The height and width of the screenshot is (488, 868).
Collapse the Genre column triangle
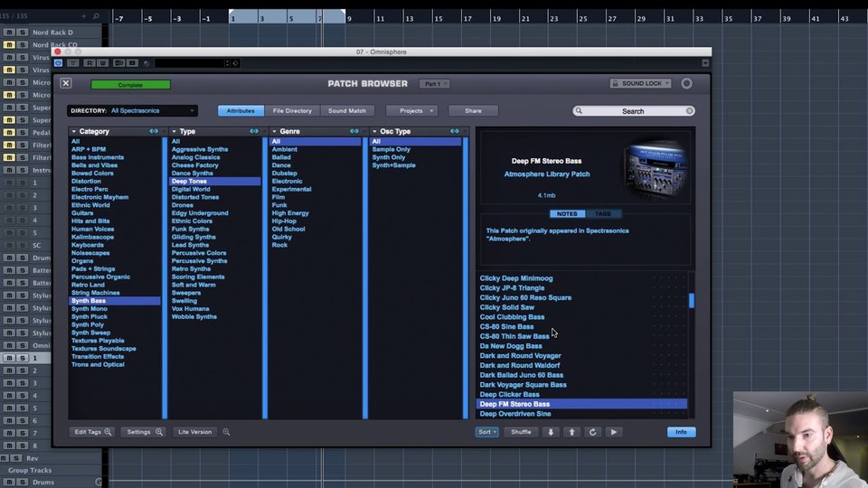(x=274, y=132)
